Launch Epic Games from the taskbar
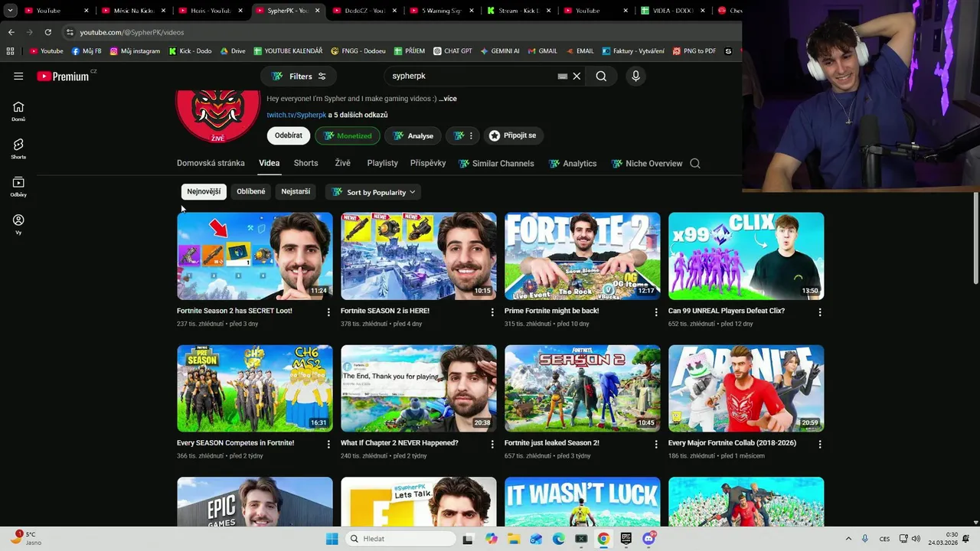This screenshot has height=551, width=980. [x=626, y=539]
